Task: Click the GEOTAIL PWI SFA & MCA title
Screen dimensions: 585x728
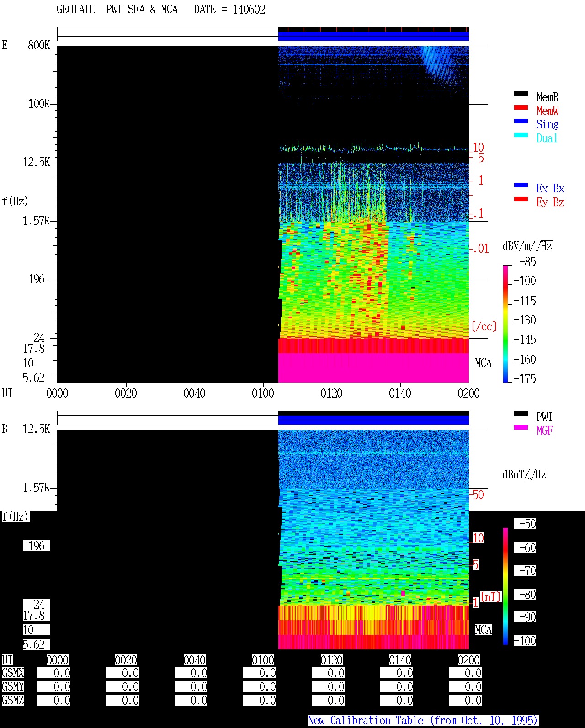Action: pyautogui.click(x=117, y=10)
